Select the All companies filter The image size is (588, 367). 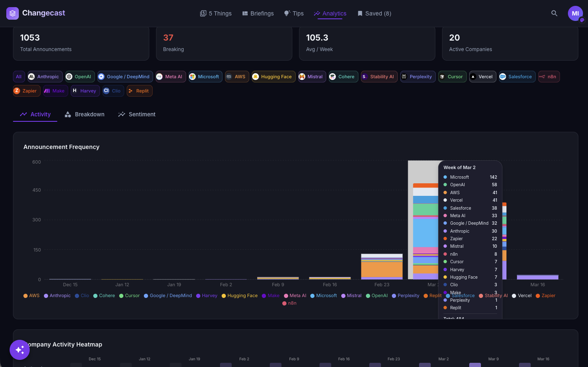click(19, 77)
